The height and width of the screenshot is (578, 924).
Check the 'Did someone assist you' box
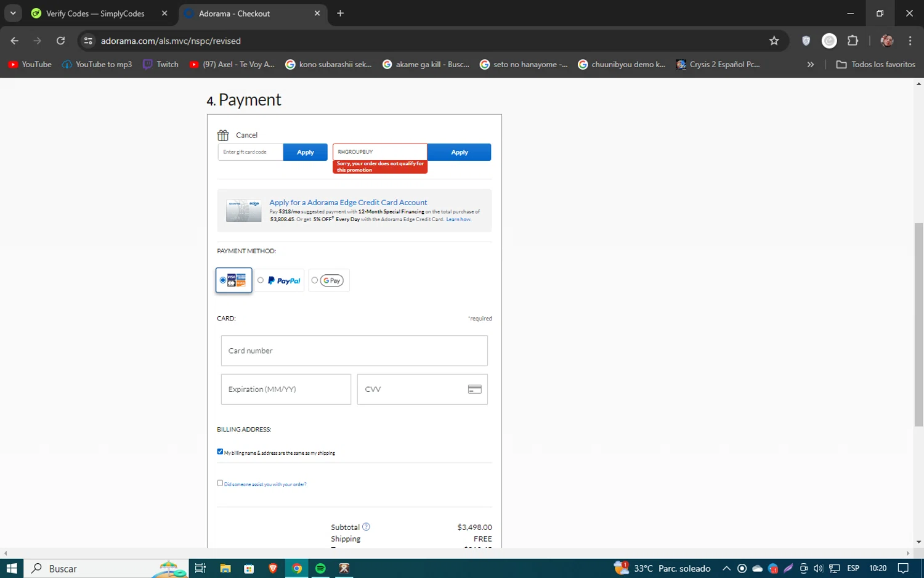220,483
